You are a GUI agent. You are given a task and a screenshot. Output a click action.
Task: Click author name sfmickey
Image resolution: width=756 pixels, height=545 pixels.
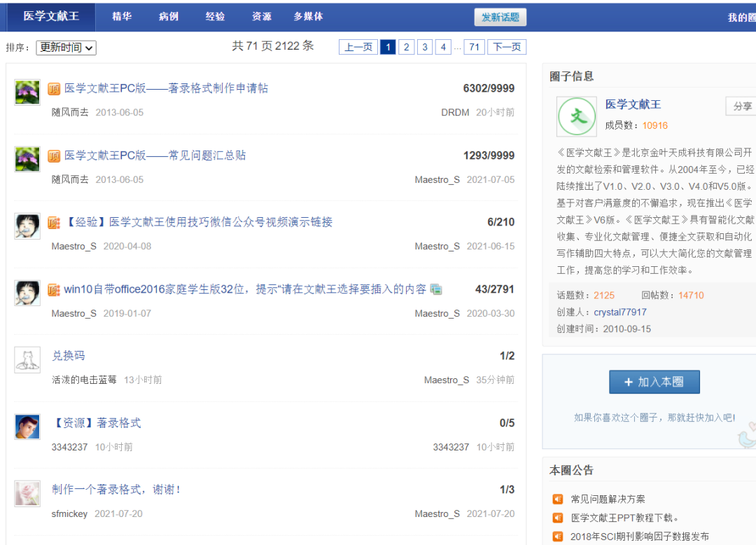click(69, 514)
